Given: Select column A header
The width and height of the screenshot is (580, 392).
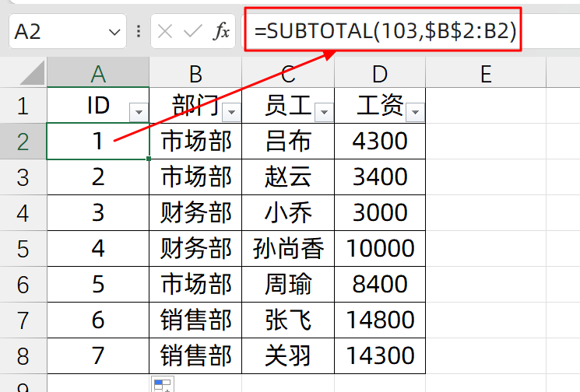Looking at the screenshot, I should pos(98,73).
